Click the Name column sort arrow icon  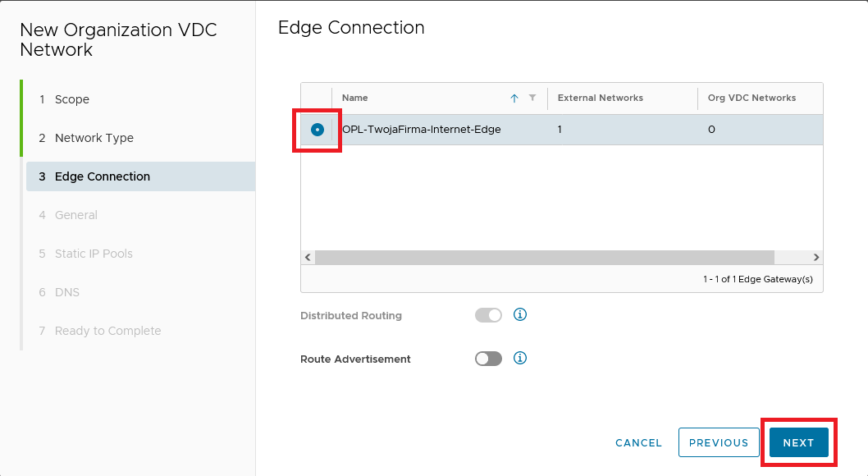[514, 98]
